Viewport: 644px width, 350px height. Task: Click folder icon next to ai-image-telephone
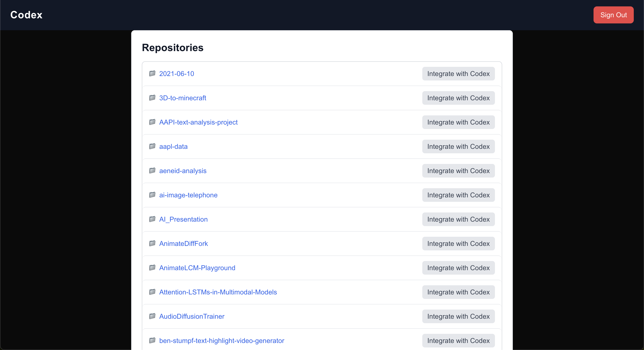[x=152, y=195]
